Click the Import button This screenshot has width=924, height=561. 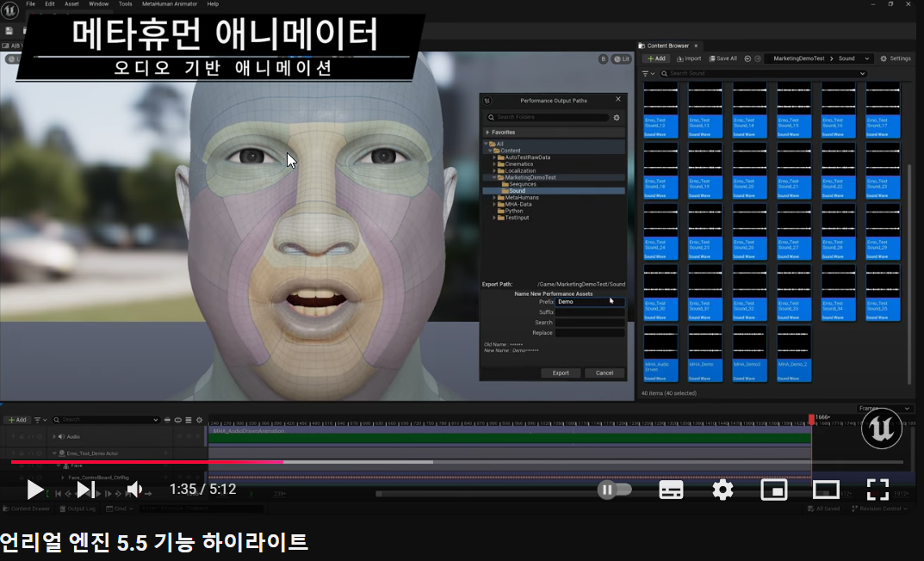point(689,59)
